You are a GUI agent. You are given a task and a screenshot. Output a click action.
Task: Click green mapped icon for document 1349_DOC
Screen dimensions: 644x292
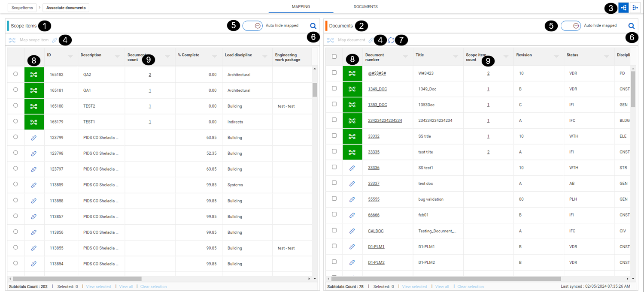tap(352, 89)
